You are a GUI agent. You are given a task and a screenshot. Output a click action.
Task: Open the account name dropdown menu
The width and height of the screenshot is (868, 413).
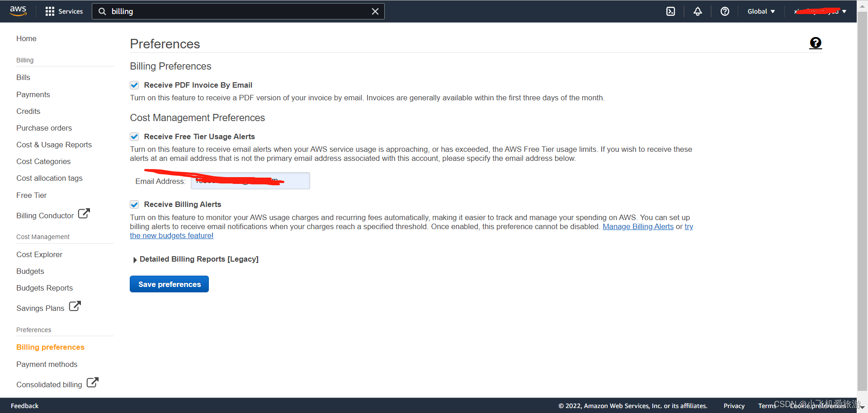(820, 11)
